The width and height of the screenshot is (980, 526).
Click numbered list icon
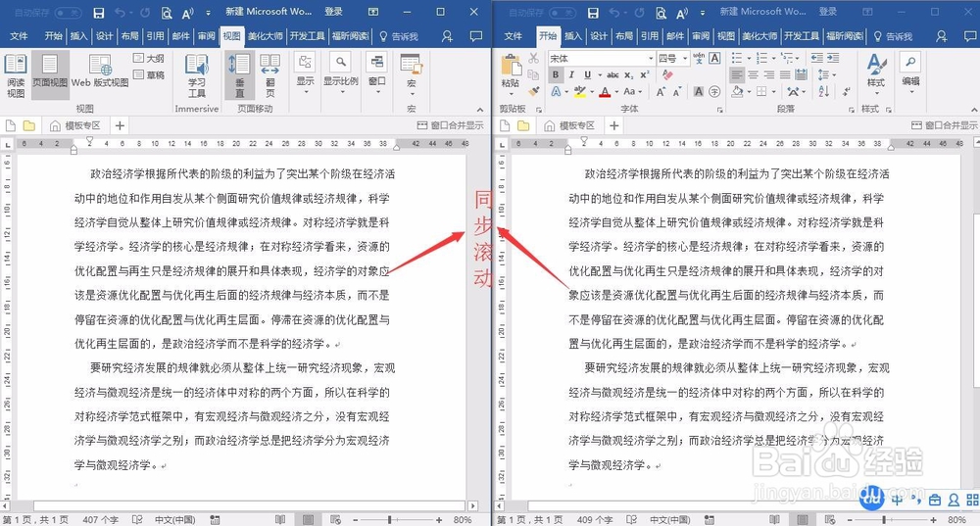pyautogui.click(x=761, y=58)
